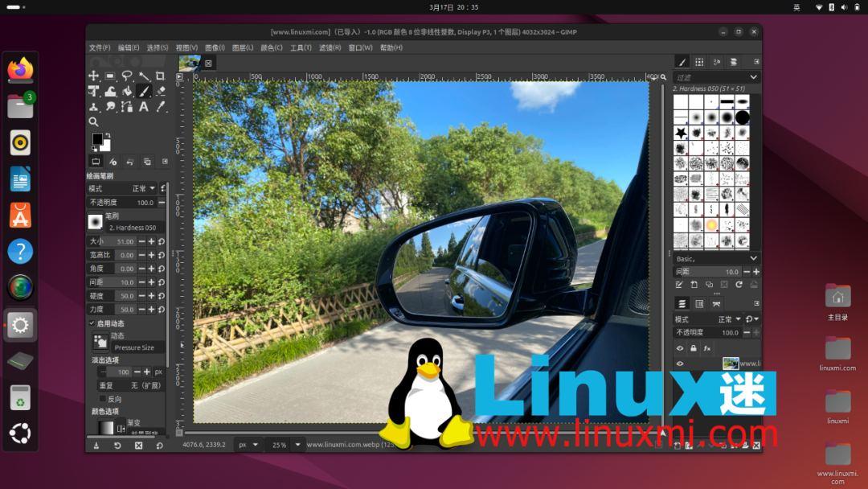868x489 pixels.
Task: Open the 编辑(E) menu
Action: (129, 47)
